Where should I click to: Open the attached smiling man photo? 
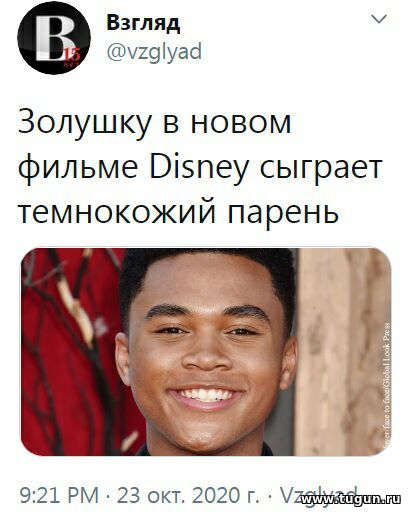click(x=206, y=352)
